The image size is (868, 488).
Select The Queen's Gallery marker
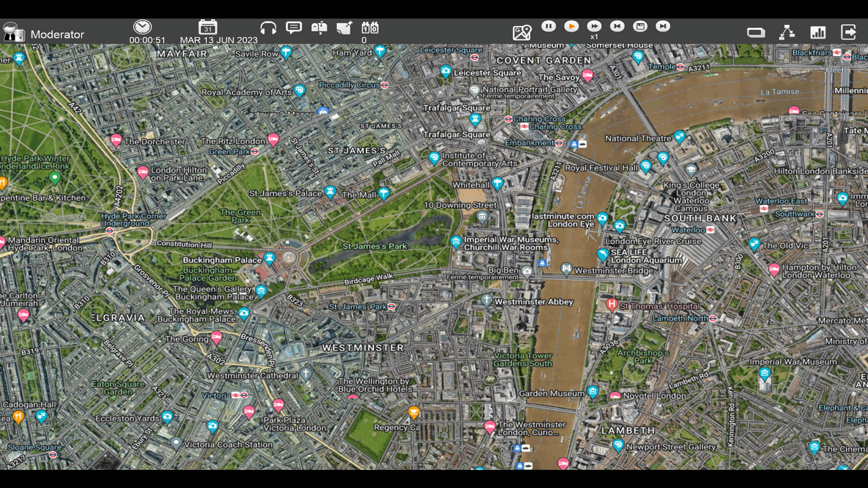coord(261,291)
